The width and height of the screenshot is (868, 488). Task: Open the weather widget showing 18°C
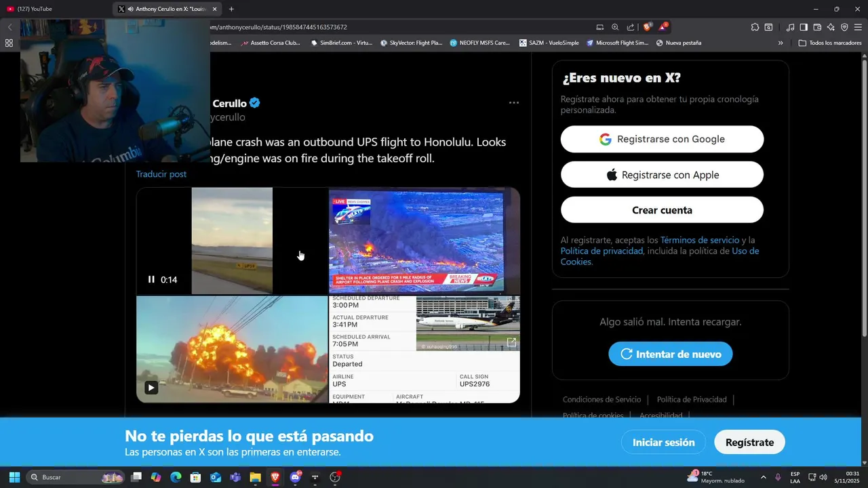point(715,476)
